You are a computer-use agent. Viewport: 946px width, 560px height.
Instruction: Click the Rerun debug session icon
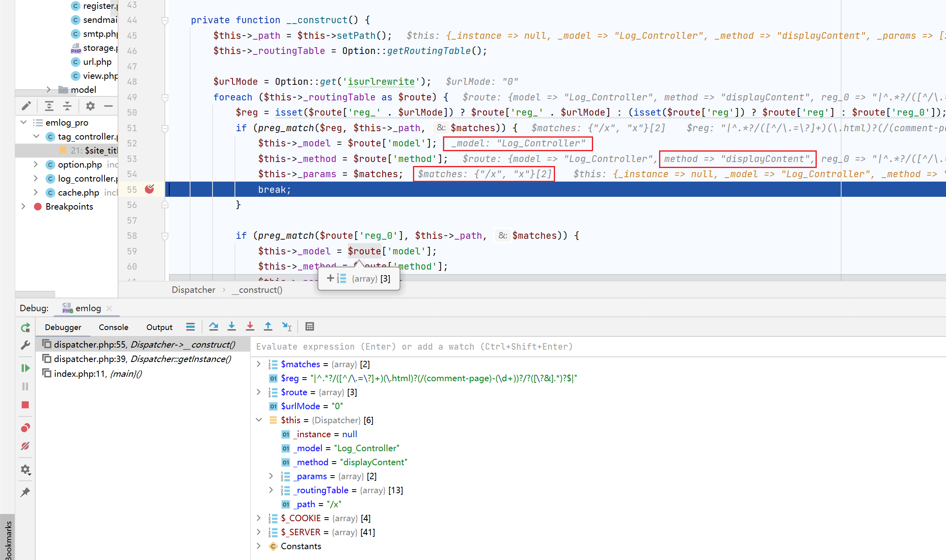coord(25,328)
